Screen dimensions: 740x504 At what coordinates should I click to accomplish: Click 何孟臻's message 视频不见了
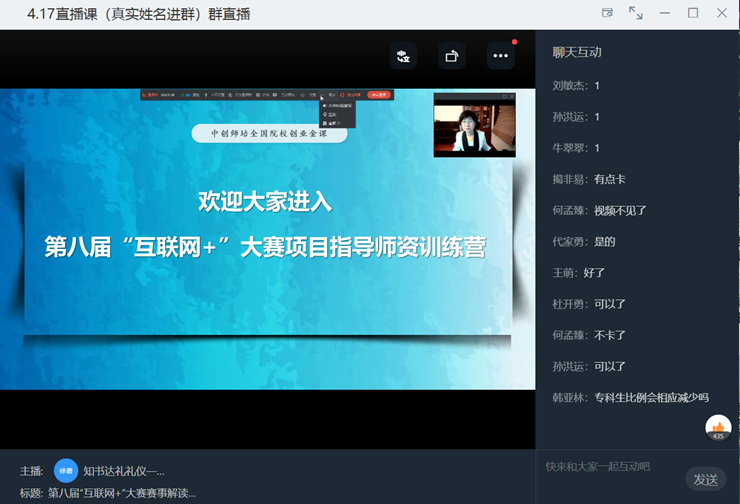[x=620, y=210]
